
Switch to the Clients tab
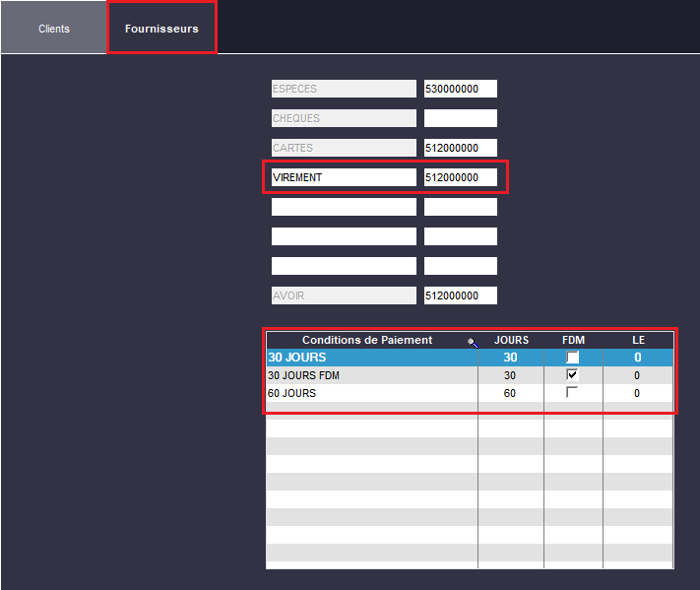pos(54,29)
